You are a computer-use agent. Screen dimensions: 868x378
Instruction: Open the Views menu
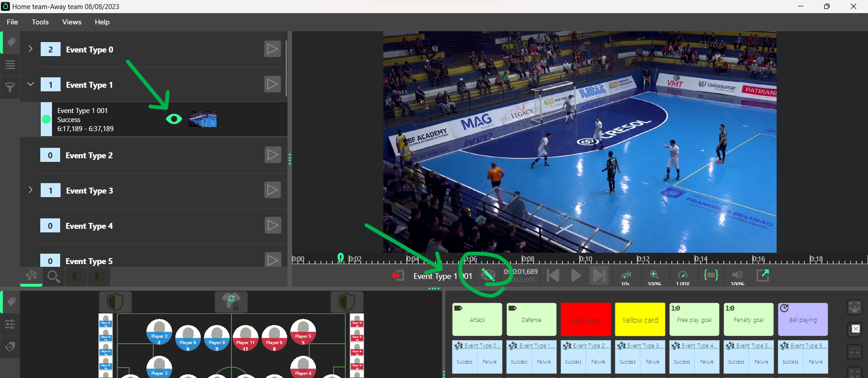pos(72,22)
